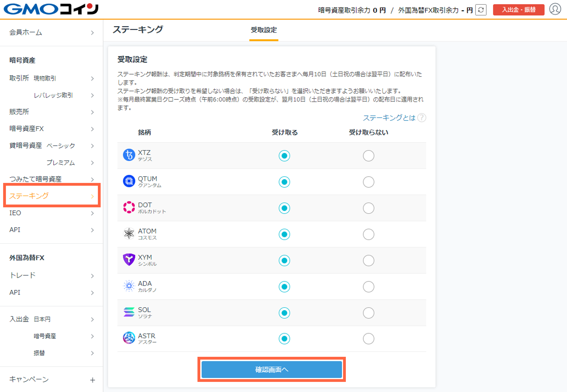Select 受け取らない for XTZ
Image resolution: width=567 pixels, height=392 pixels.
[368, 156]
